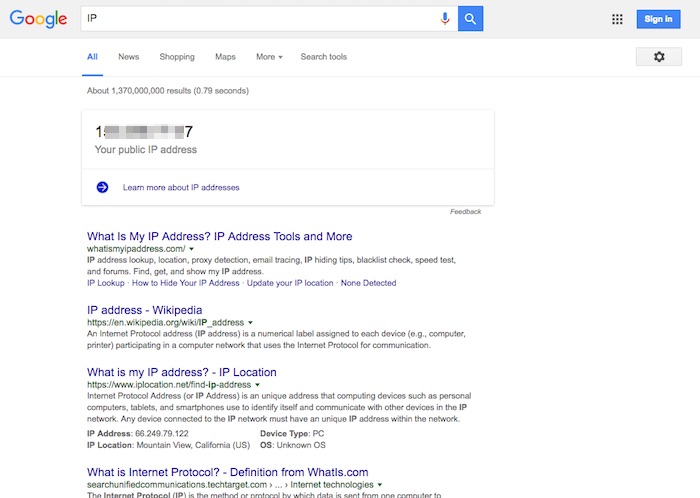Screen dimensions: 700x498
Task: Click the voice search microphone icon
Action: [x=445, y=18]
